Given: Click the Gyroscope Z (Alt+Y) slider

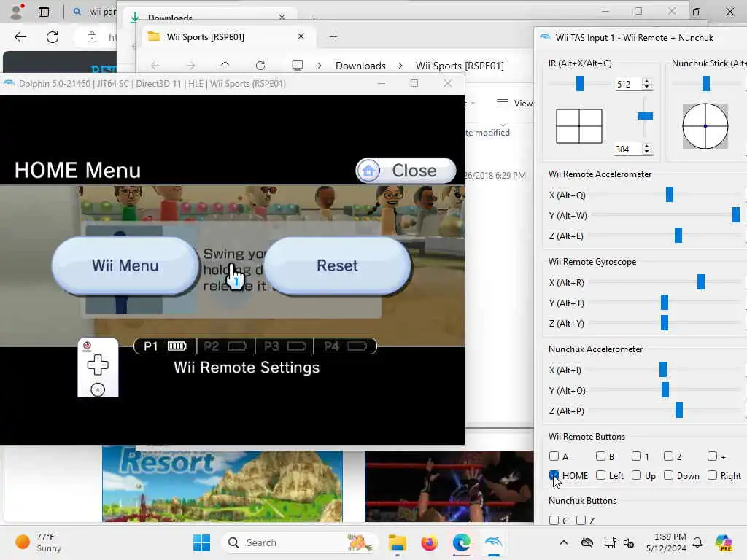Looking at the screenshot, I should [x=665, y=323].
